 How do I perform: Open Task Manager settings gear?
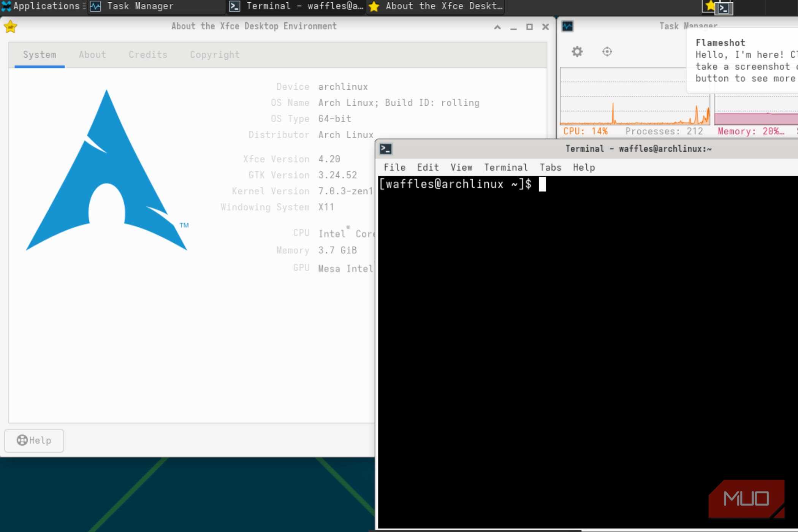577,51
